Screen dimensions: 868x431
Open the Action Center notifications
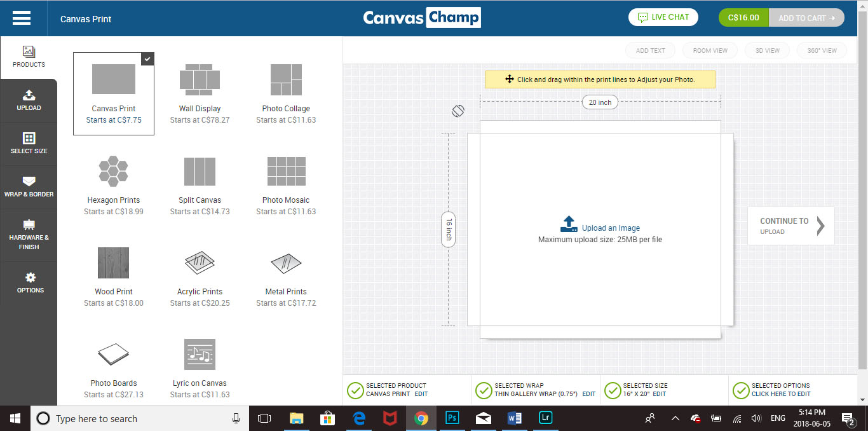pos(848,418)
